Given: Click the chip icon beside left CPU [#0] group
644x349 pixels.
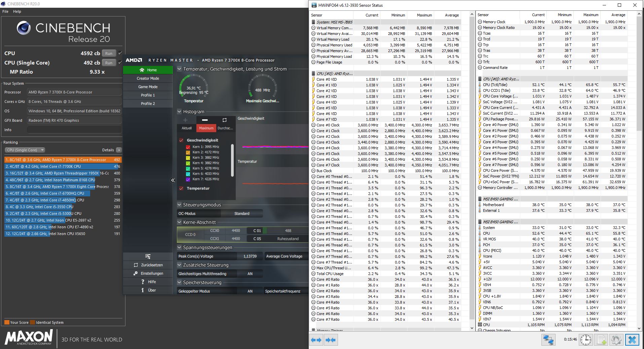Looking at the screenshot, I should (x=313, y=74).
